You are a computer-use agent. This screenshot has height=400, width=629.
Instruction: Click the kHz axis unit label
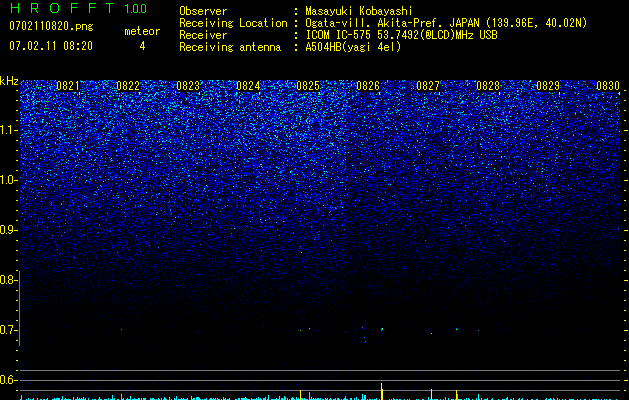click(9, 81)
